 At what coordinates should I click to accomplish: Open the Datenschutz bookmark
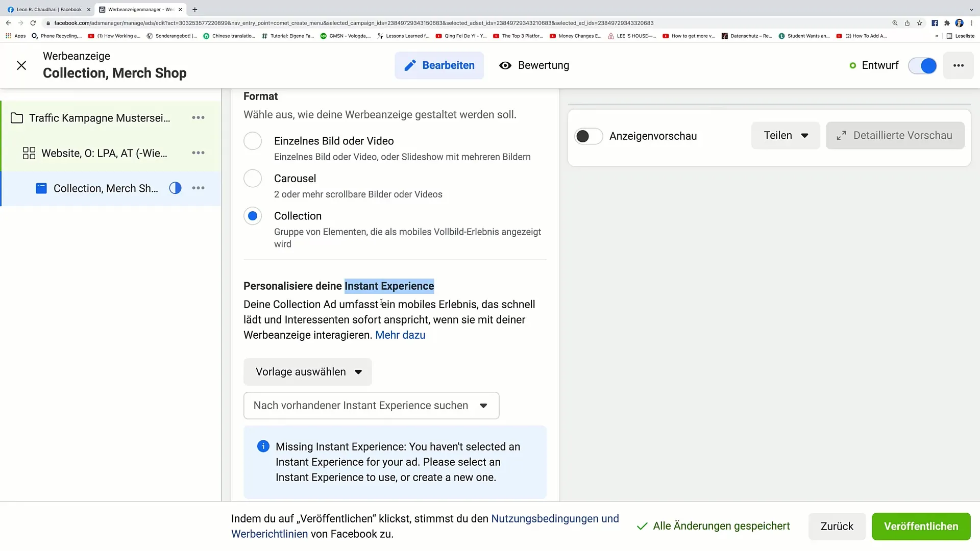pyautogui.click(x=747, y=36)
